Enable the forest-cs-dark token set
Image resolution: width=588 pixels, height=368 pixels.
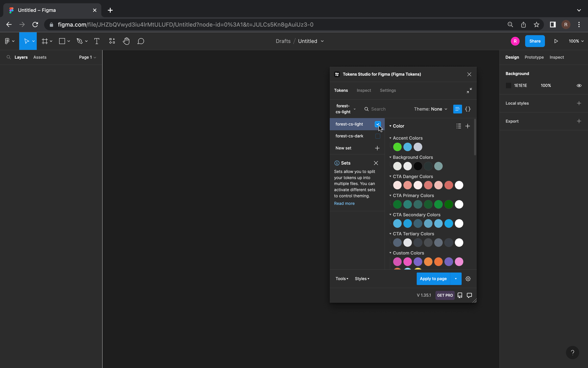(x=378, y=136)
